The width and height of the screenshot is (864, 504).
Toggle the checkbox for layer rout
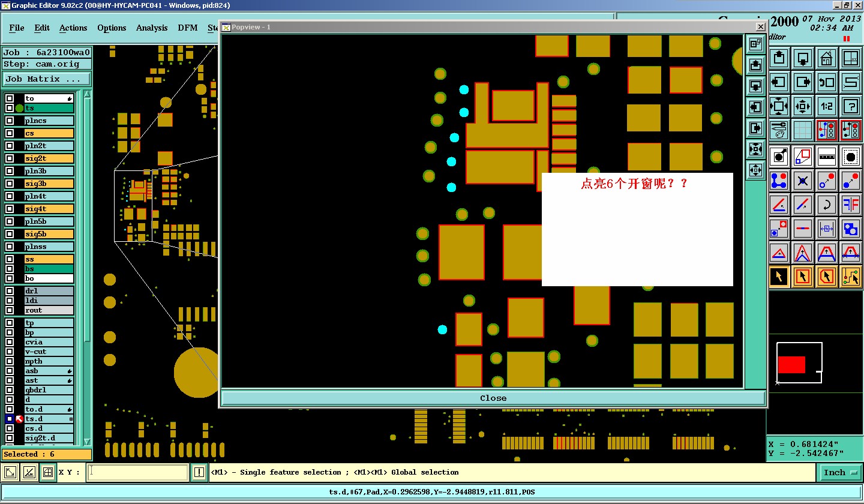click(x=10, y=310)
